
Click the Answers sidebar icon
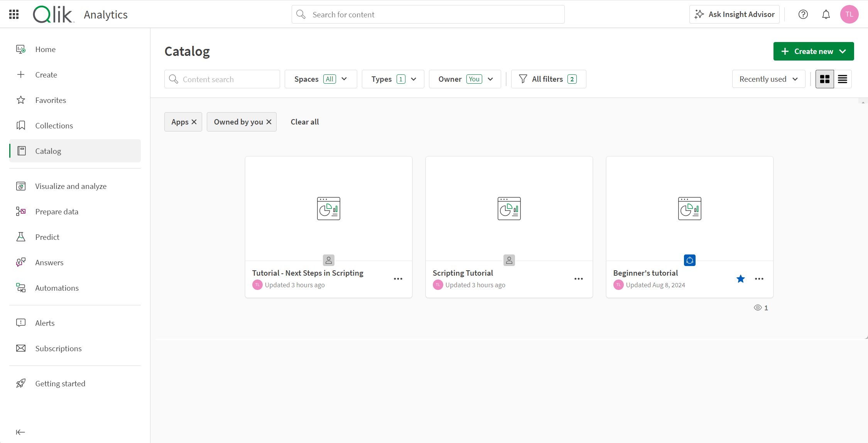(x=20, y=262)
